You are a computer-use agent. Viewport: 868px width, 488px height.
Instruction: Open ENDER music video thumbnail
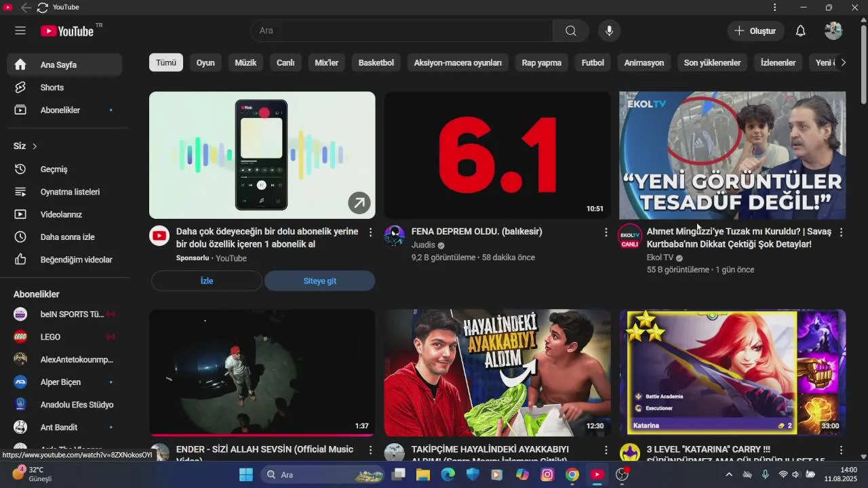pyautogui.click(x=262, y=372)
